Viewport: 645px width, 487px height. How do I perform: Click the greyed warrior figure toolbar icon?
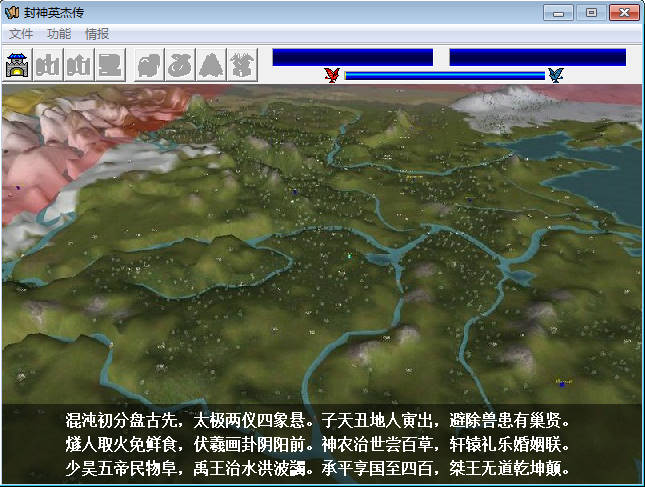click(x=242, y=65)
